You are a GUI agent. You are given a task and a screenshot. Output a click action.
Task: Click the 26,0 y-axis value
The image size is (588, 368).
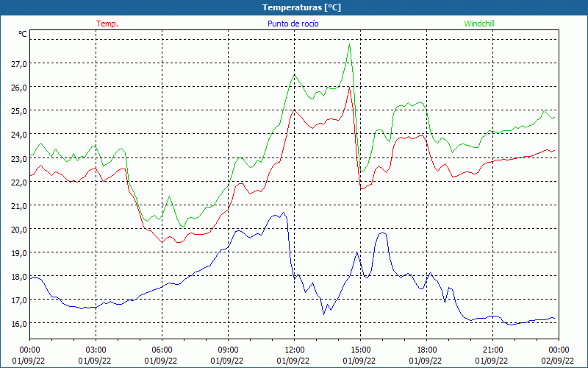point(19,88)
